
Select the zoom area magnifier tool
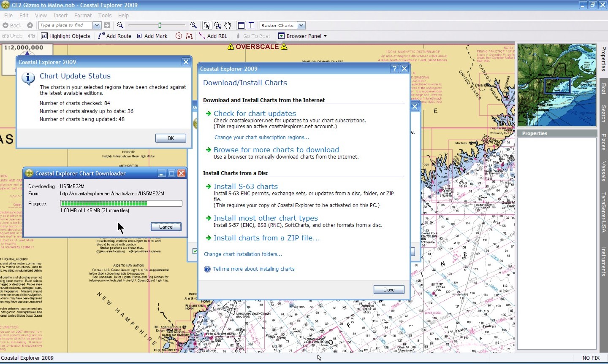tap(217, 25)
